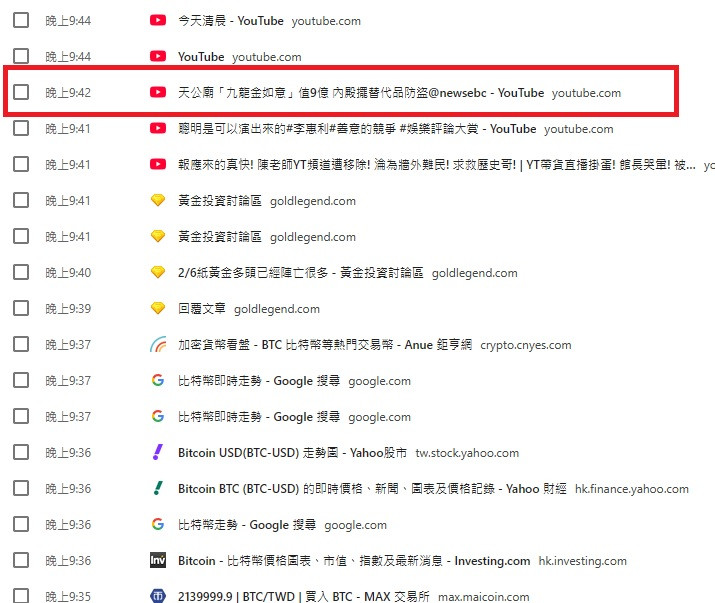Select the checkbox for 天公廟「九龍金如意」 video
Viewport: 715px width, 603px height.
click(21, 92)
